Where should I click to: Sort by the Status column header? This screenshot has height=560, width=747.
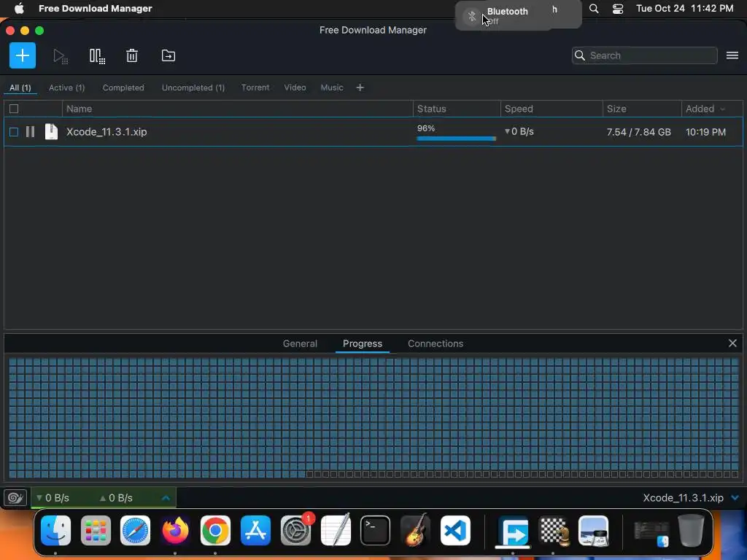(457, 109)
